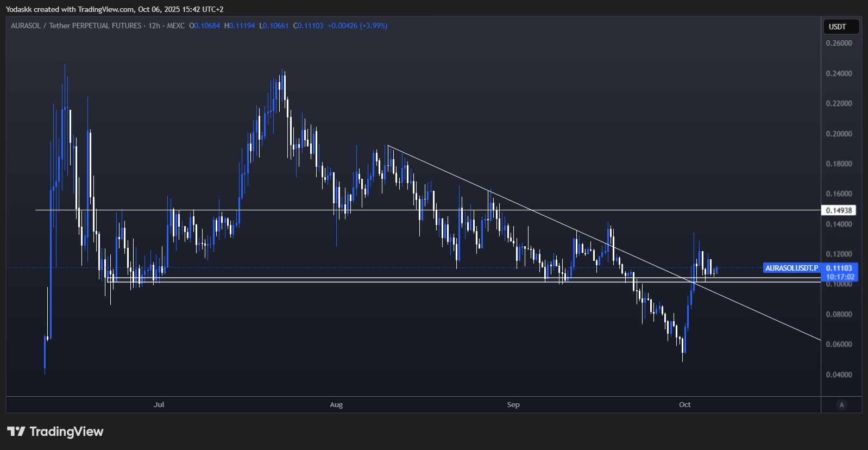Click the 0.18000 price axis label
868x450 pixels.
pos(839,164)
